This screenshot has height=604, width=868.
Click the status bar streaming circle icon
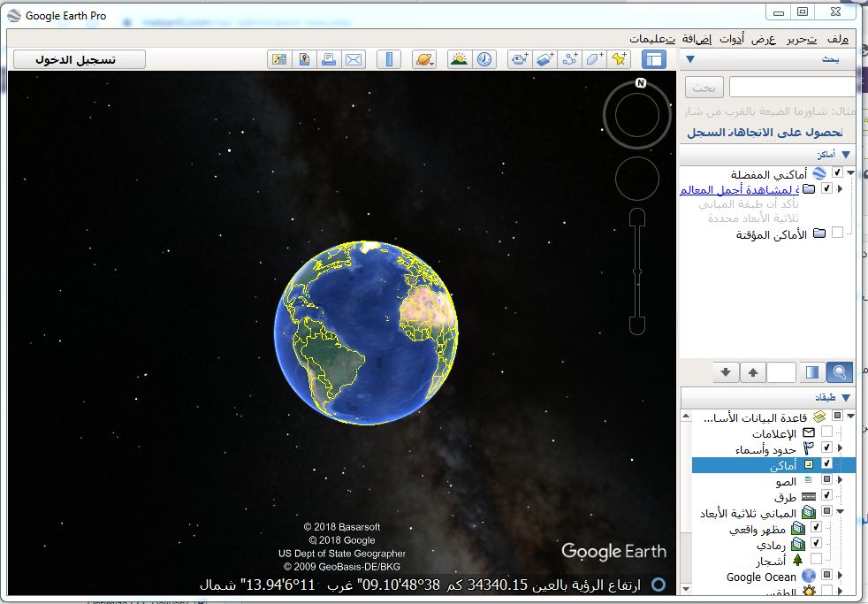(659, 585)
